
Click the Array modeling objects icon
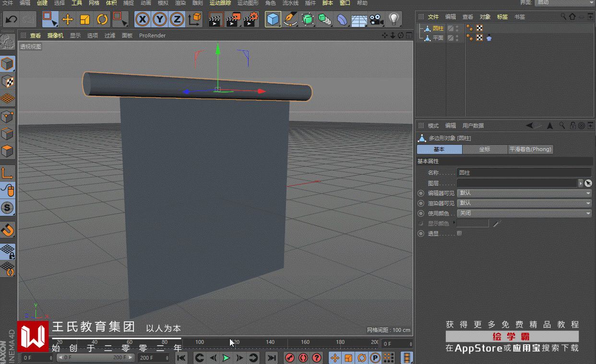(325, 20)
